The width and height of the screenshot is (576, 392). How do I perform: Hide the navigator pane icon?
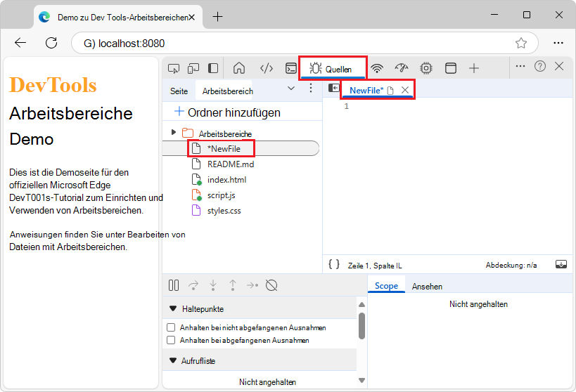pyautogui.click(x=333, y=88)
